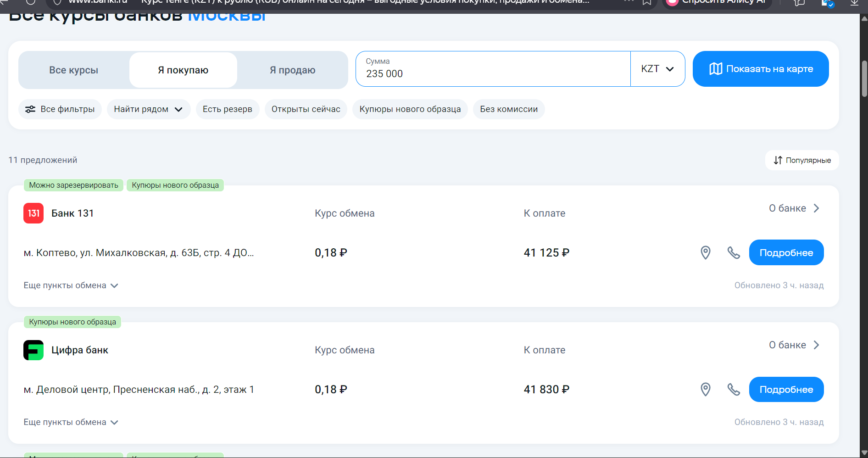Switch to the Все курсы tab
This screenshot has width=868, height=458.
point(74,70)
